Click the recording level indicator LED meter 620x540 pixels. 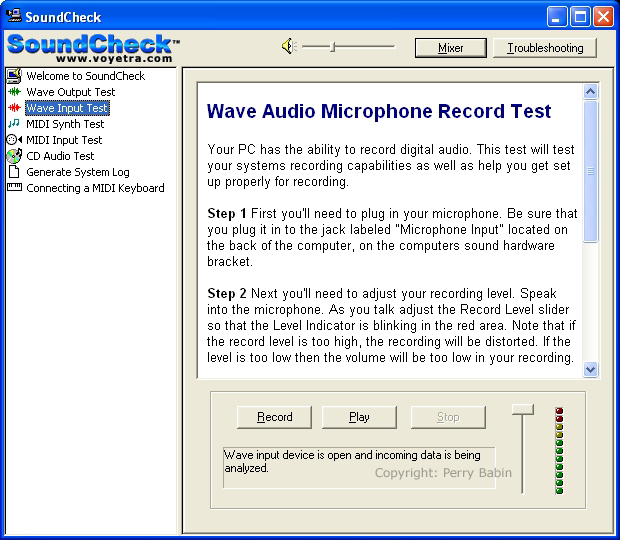[x=559, y=451]
